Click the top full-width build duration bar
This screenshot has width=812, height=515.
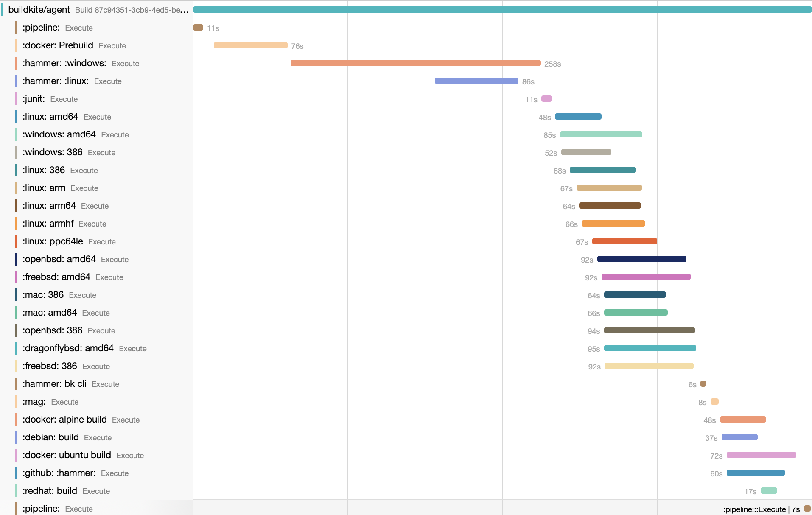501,8
